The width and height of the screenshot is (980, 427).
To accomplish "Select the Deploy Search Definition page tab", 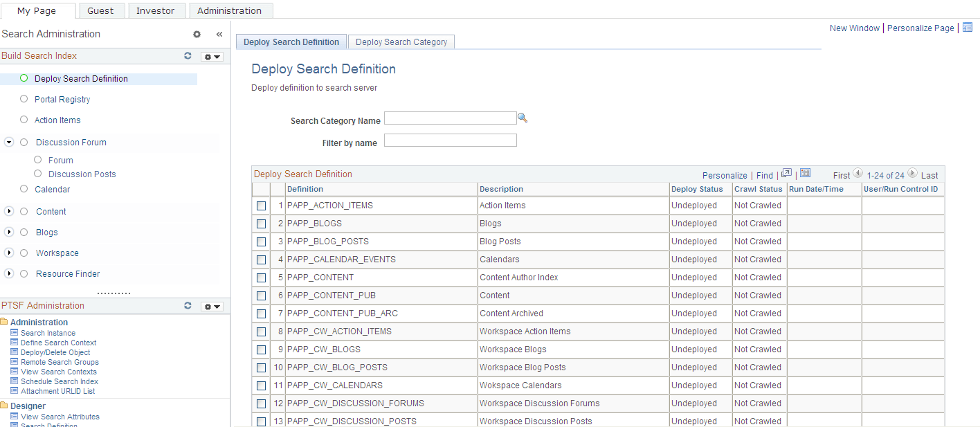I will coord(291,42).
